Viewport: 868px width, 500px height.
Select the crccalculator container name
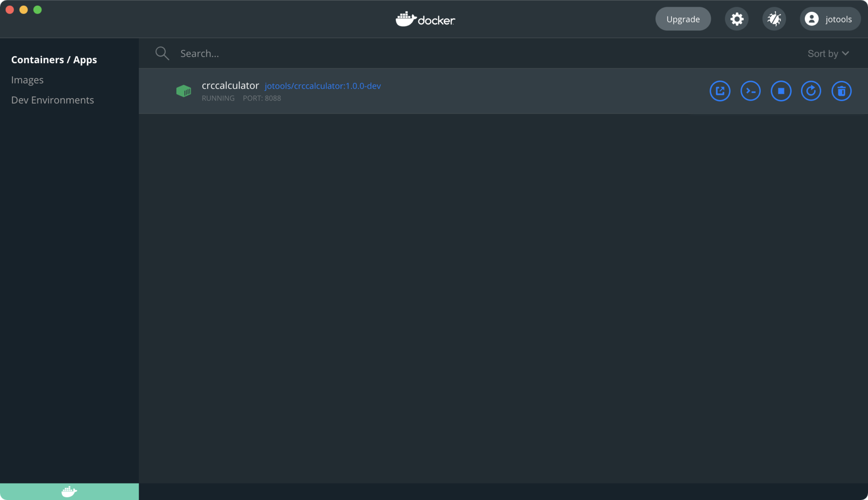tap(230, 86)
